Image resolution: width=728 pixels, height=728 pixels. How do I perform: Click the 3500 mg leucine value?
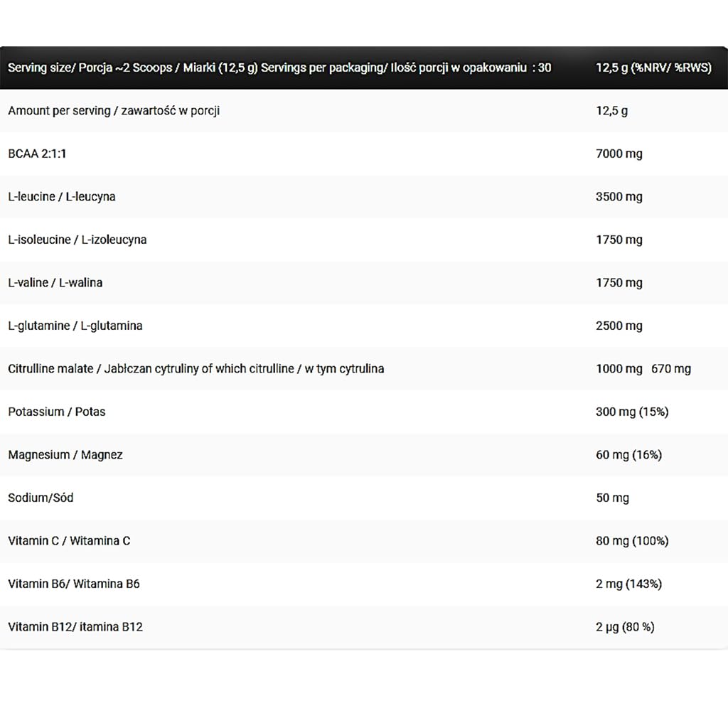(x=619, y=197)
